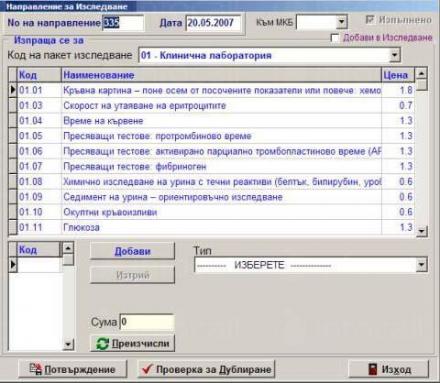Click the down arrow of small Код list scrollbar

coord(68,344)
